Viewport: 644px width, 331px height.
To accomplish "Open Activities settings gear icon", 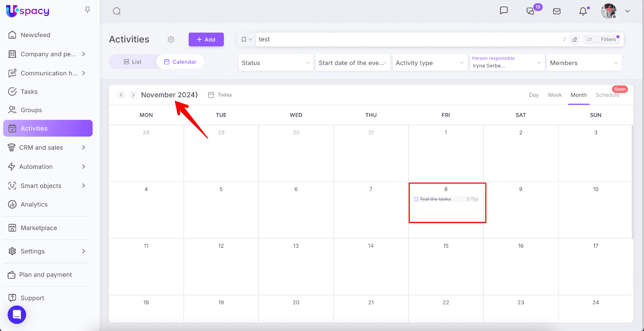I will [x=171, y=39].
